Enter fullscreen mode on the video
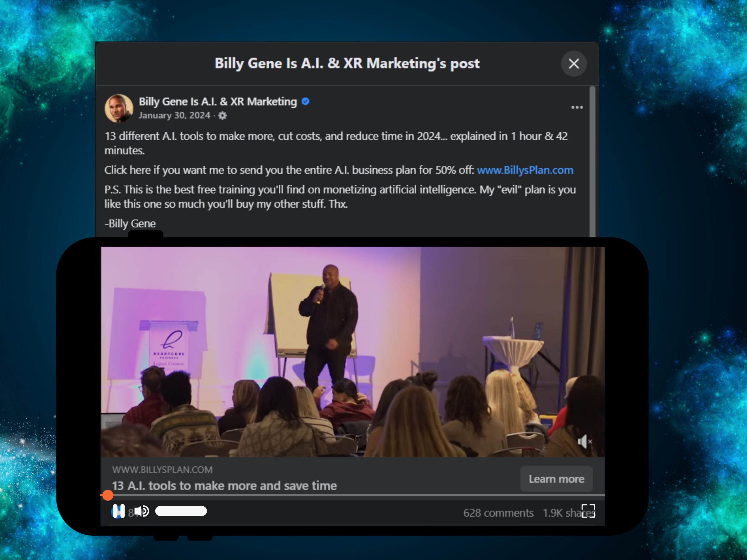The width and height of the screenshot is (747, 560). (x=588, y=511)
